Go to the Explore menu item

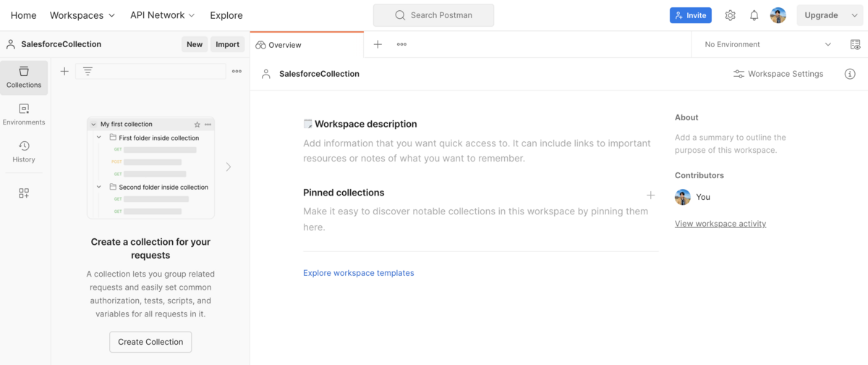click(226, 15)
